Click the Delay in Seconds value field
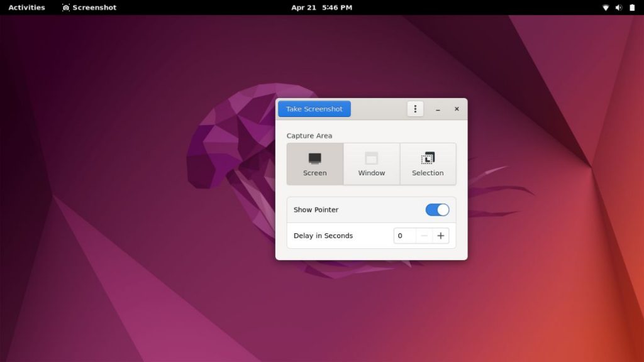 pos(403,235)
